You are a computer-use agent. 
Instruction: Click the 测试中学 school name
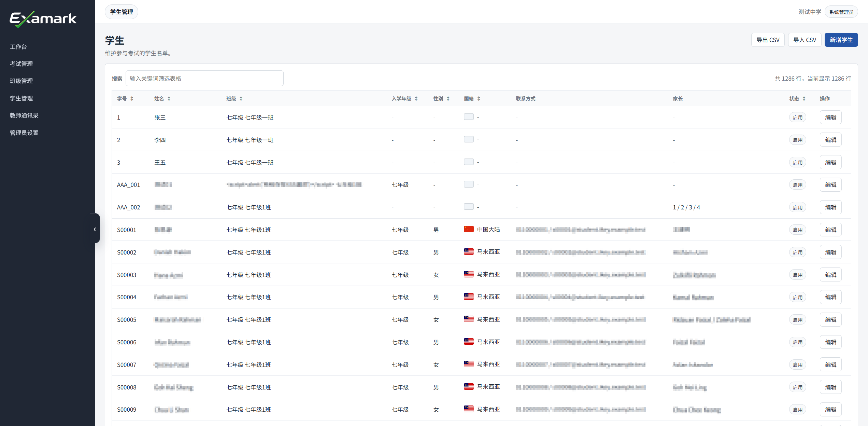point(810,12)
